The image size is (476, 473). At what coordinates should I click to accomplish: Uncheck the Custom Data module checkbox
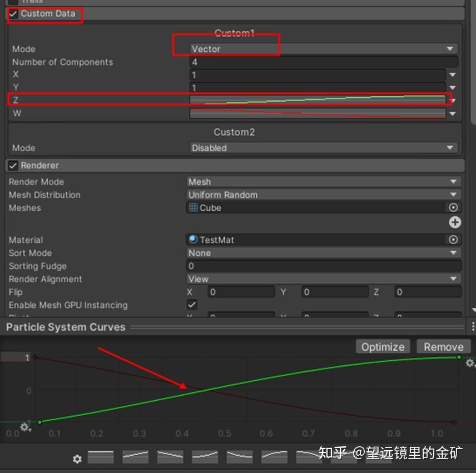coord(12,13)
